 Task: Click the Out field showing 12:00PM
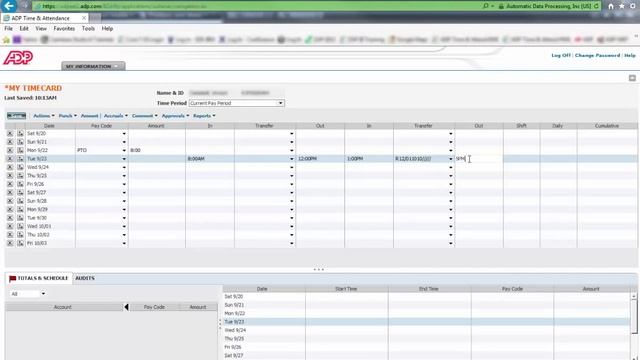coord(320,159)
